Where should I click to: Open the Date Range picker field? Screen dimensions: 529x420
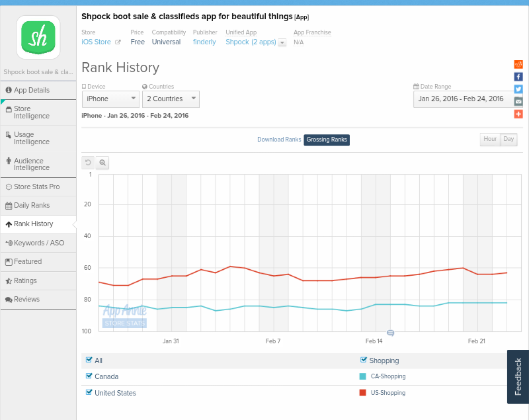click(x=462, y=99)
